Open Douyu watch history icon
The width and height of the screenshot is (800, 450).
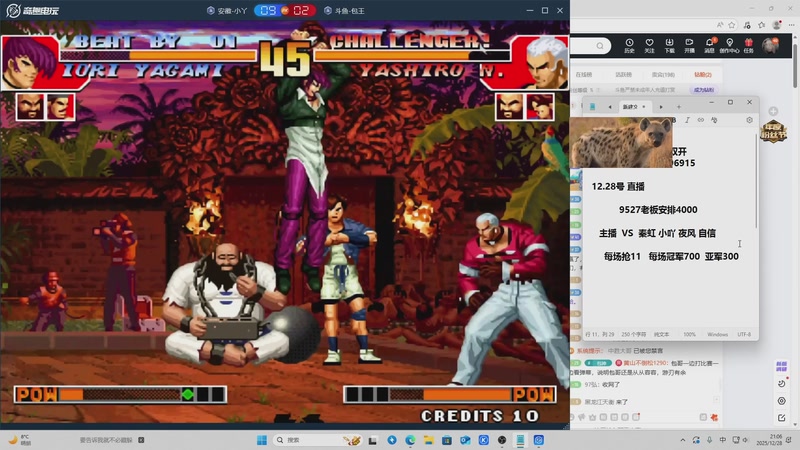(629, 45)
